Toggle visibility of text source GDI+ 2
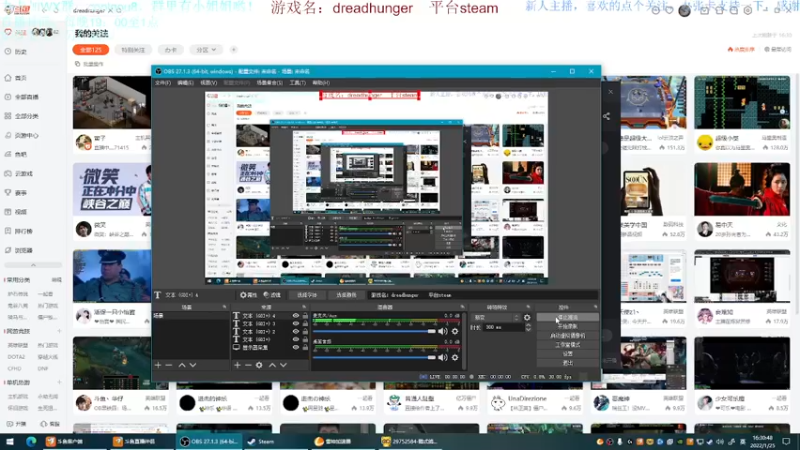 295,332
